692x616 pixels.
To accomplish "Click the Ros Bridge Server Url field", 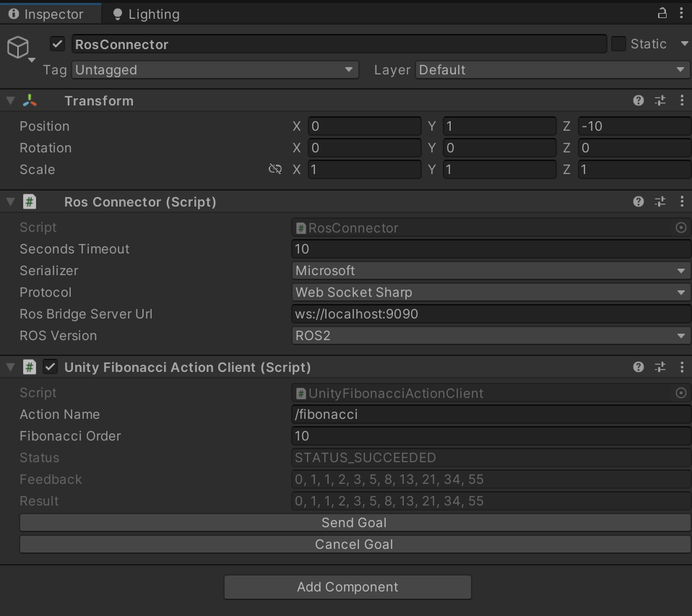I will pos(490,314).
